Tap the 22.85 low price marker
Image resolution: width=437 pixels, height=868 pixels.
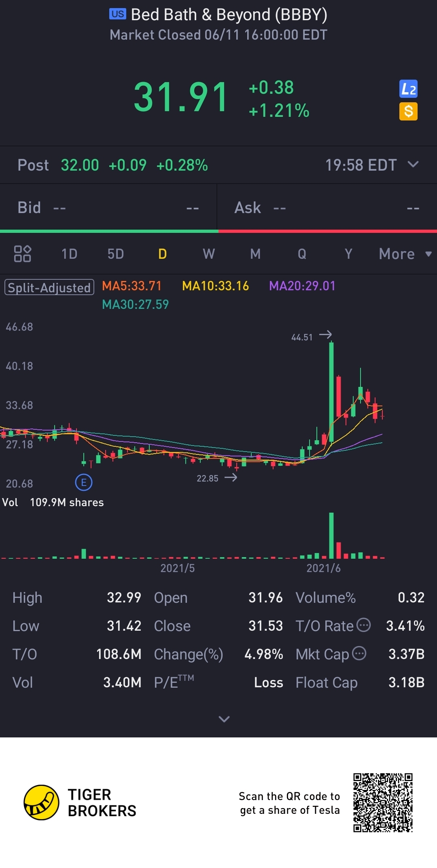(x=208, y=478)
